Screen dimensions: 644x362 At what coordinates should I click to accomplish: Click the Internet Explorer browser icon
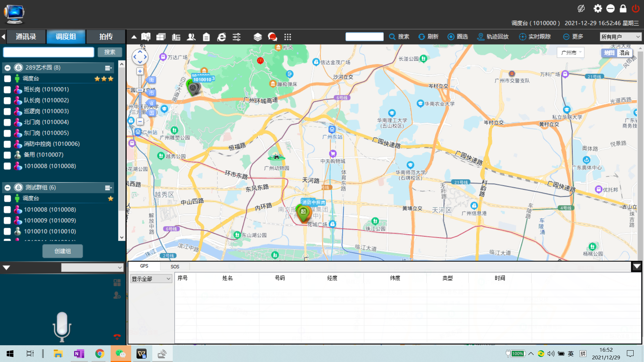pos(221,37)
